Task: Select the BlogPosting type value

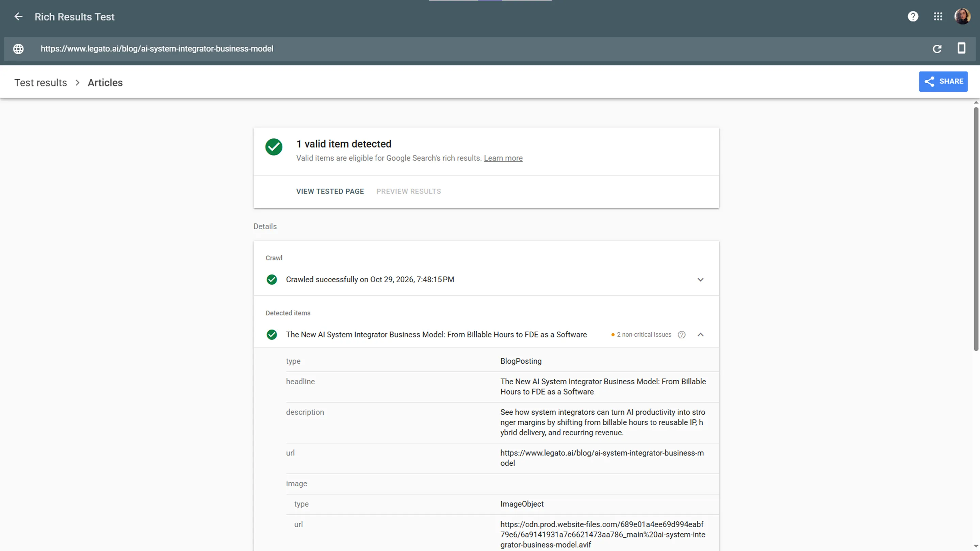Action: click(x=521, y=361)
